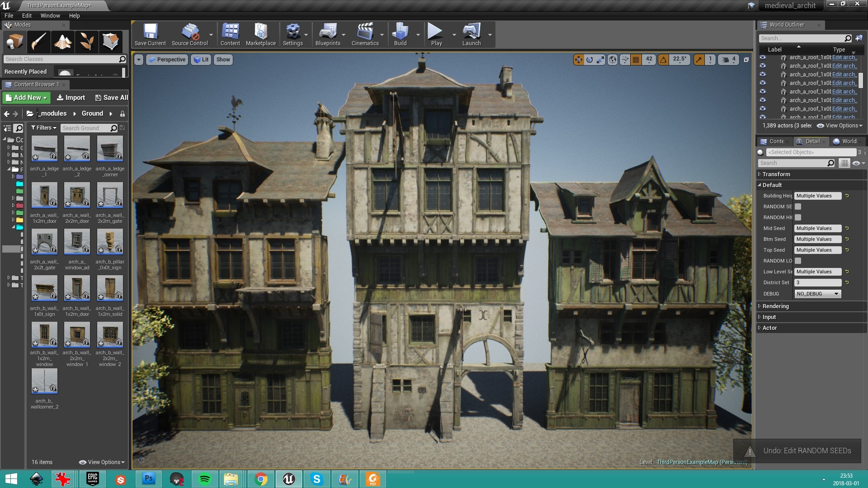The image size is (868, 488).
Task: Open the Blueprints toolbar menu
Action: coord(328,35)
